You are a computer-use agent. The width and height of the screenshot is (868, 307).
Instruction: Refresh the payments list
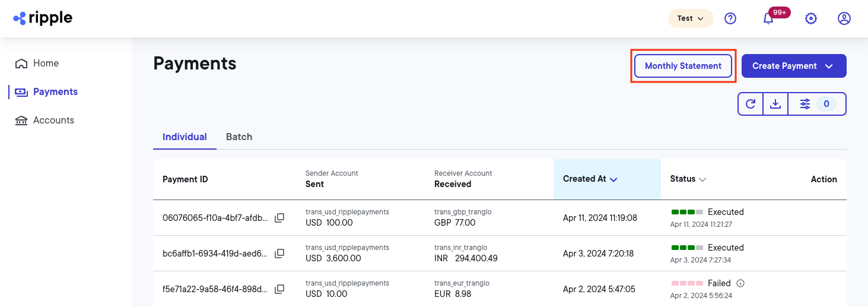pyautogui.click(x=751, y=104)
